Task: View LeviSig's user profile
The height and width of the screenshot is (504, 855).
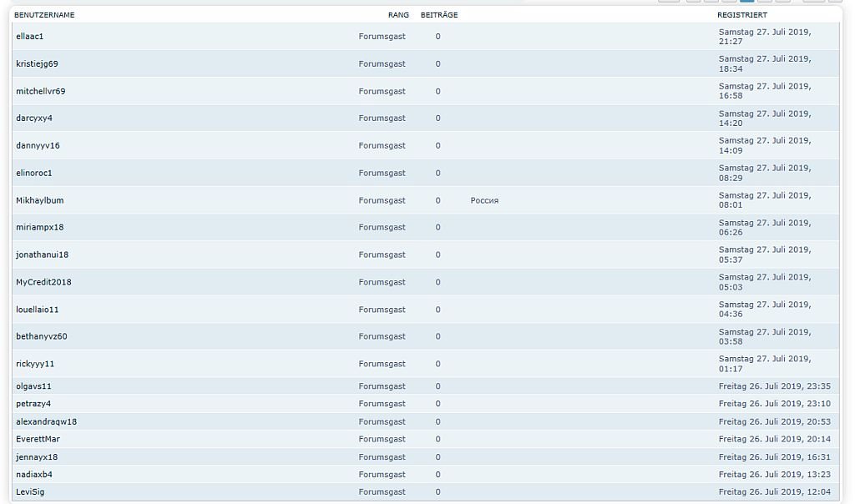Action: pos(30,492)
